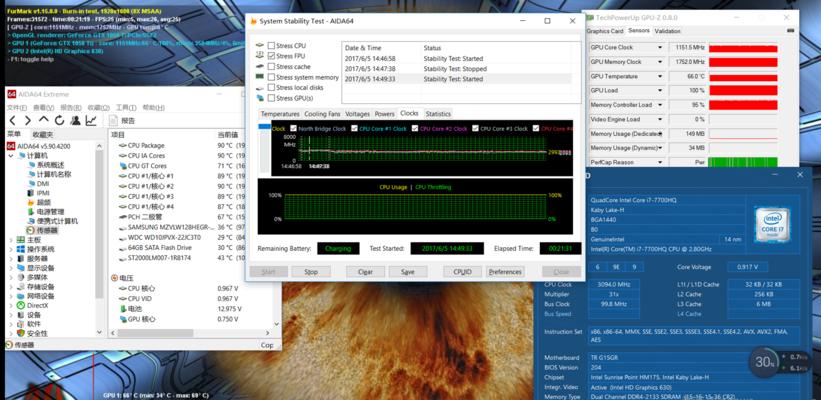Viewport: 821px width, 400px height.
Task: Toggle CPU Core #1 Clock graph checkbox
Action: coord(354,128)
